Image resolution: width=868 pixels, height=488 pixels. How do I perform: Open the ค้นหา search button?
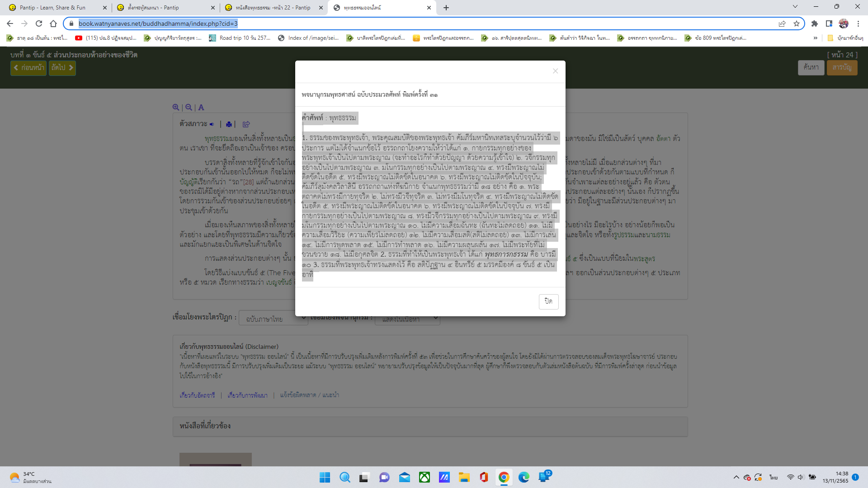(x=811, y=68)
